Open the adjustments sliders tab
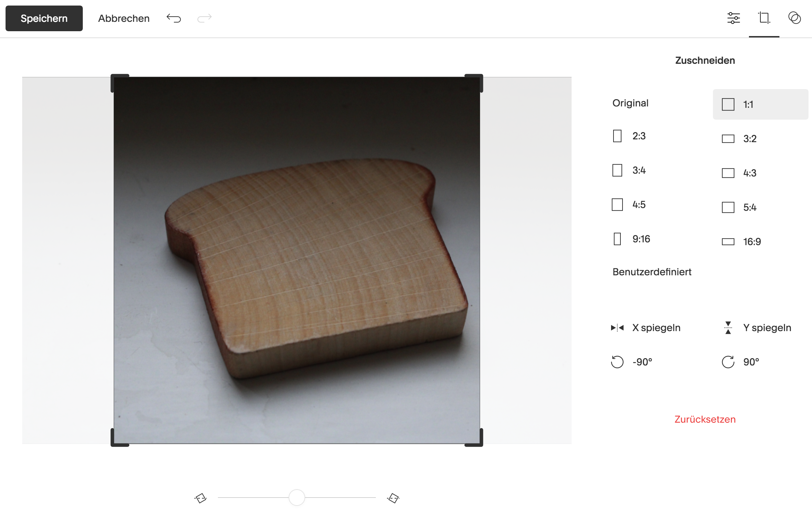The height and width of the screenshot is (518, 812). [x=733, y=18]
